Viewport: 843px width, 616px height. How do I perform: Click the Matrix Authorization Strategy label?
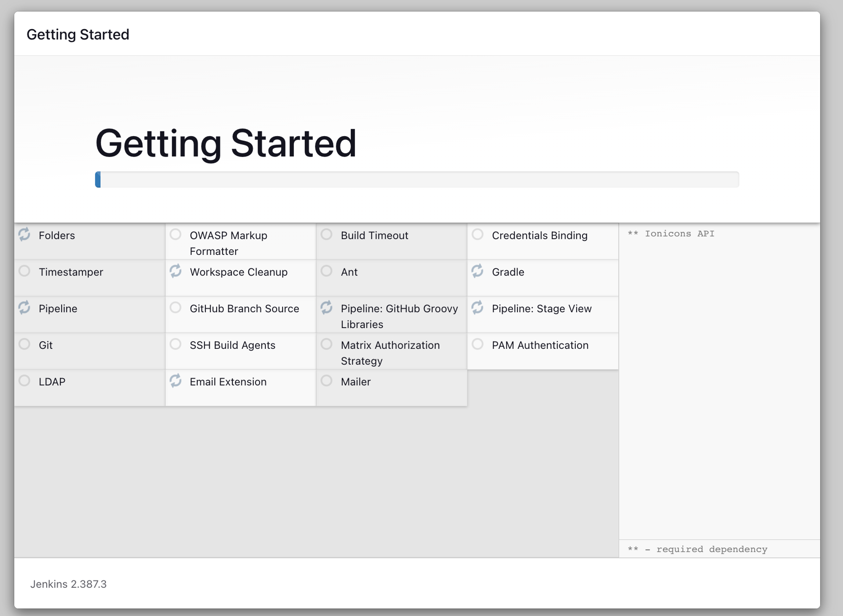point(390,353)
